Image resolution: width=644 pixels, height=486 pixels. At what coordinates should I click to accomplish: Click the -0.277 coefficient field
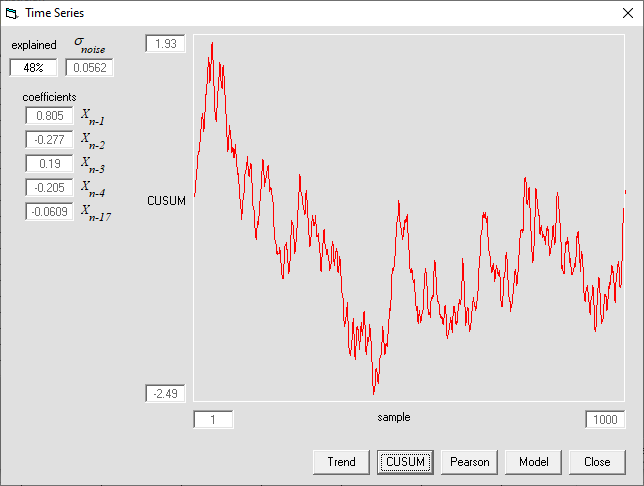pos(50,140)
